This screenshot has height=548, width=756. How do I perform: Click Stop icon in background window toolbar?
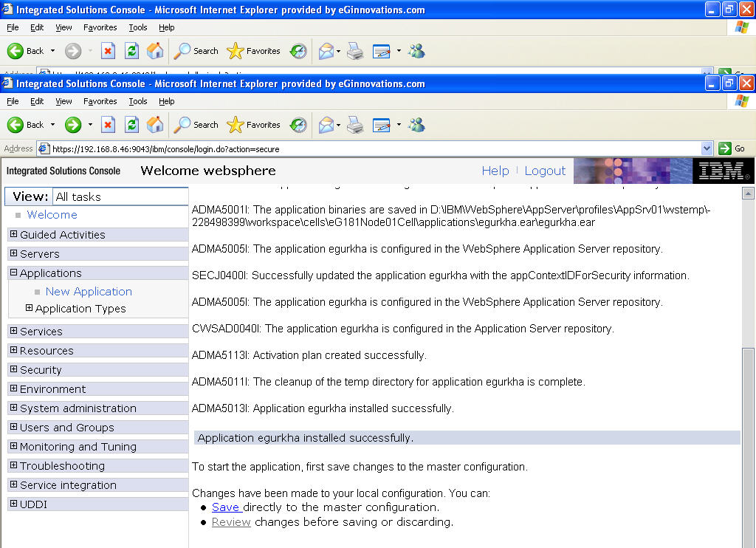coord(108,51)
